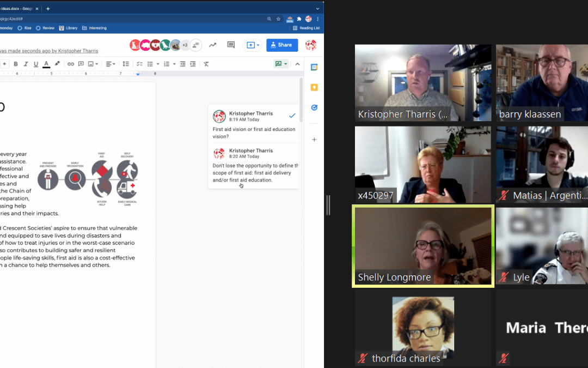Screen dimensions: 588x368
Task: Open the suggesting mode dropdown
Action: click(281, 64)
